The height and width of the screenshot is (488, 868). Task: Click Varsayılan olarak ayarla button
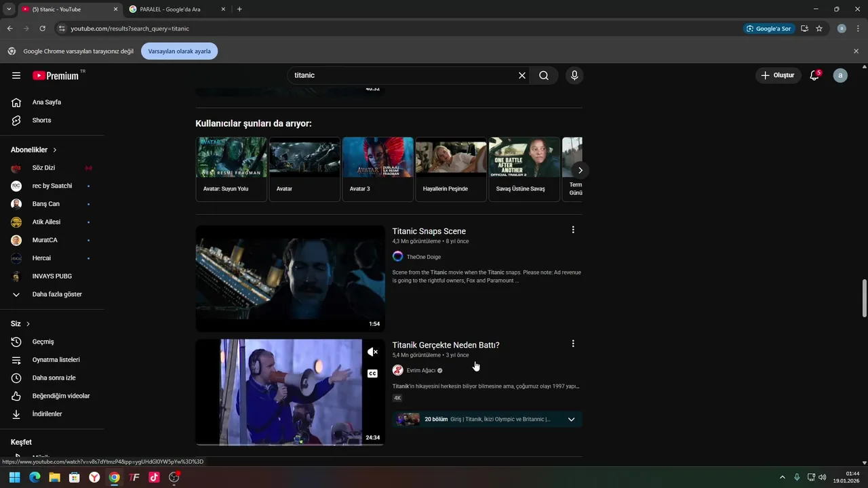[179, 51]
